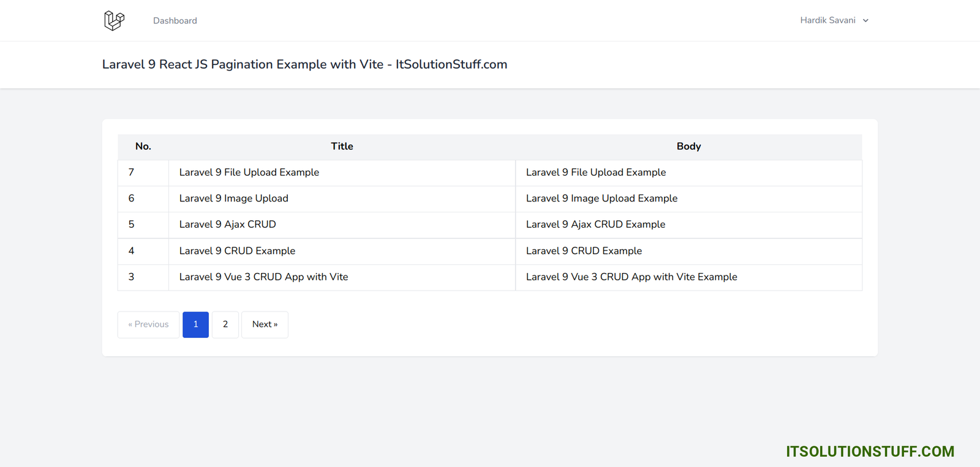
Task: Click the Next » pagination button
Action: click(265, 324)
